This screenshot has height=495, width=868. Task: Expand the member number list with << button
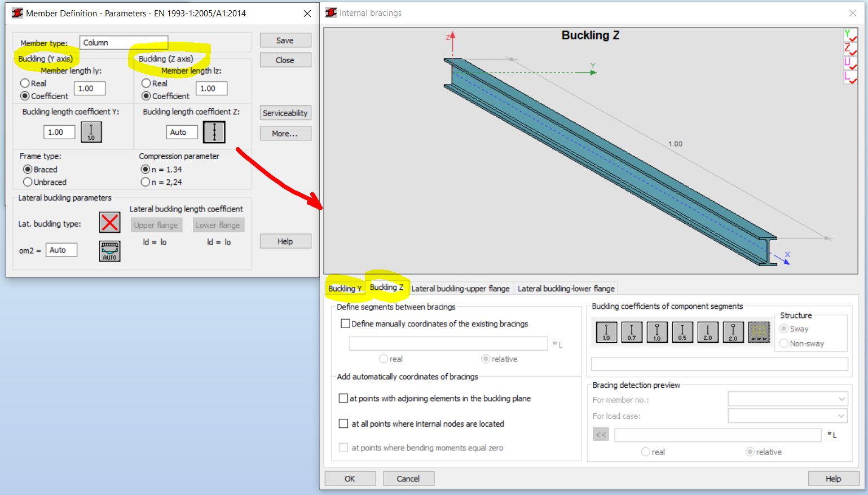600,434
